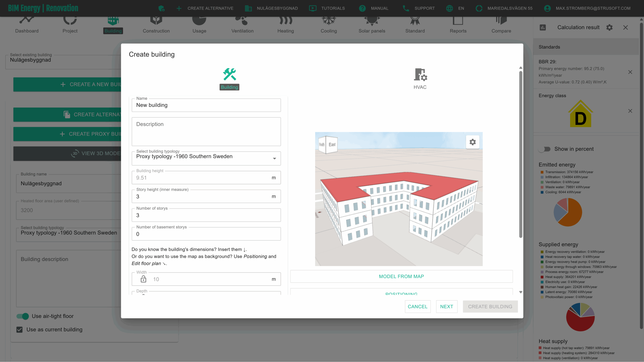Screen dimensions: 644x362
Task: Click the Building tools icon in dialog
Action: pyautogui.click(x=229, y=74)
